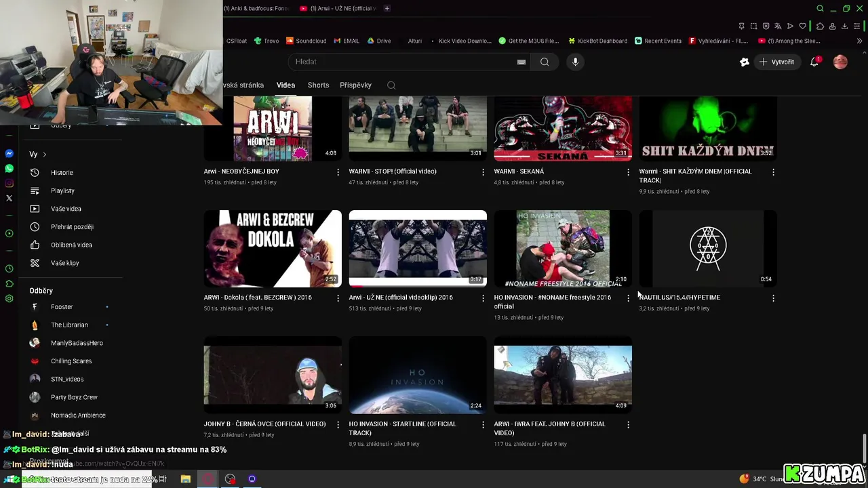Open the EMAIL Gmail bookmark
The image size is (868, 488).
tap(347, 41)
